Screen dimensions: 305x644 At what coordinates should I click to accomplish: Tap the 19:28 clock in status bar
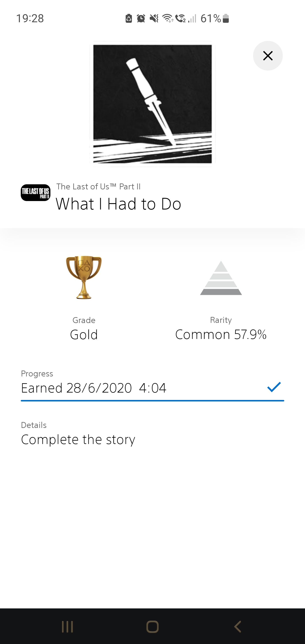tap(30, 18)
